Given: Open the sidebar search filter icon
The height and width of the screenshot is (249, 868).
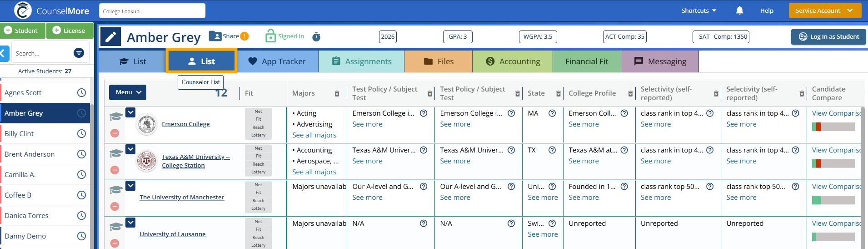Looking at the screenshot, I should [x=79, y=53].
